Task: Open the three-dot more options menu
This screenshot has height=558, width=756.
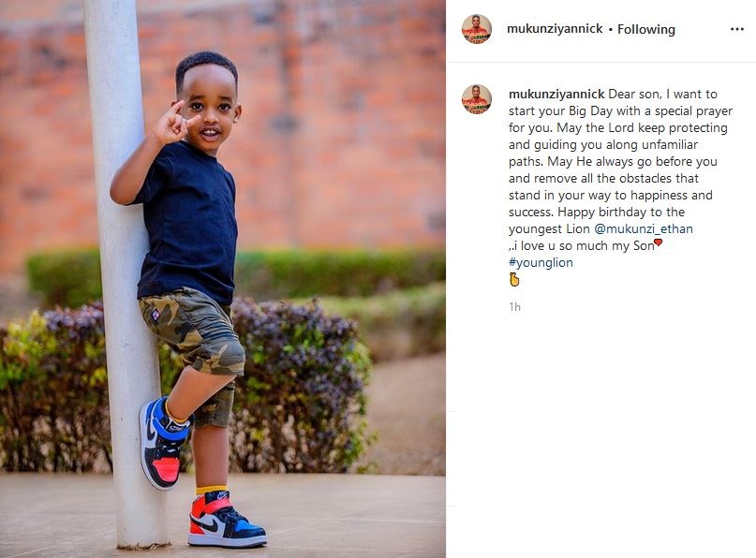Action: [736, 29]
